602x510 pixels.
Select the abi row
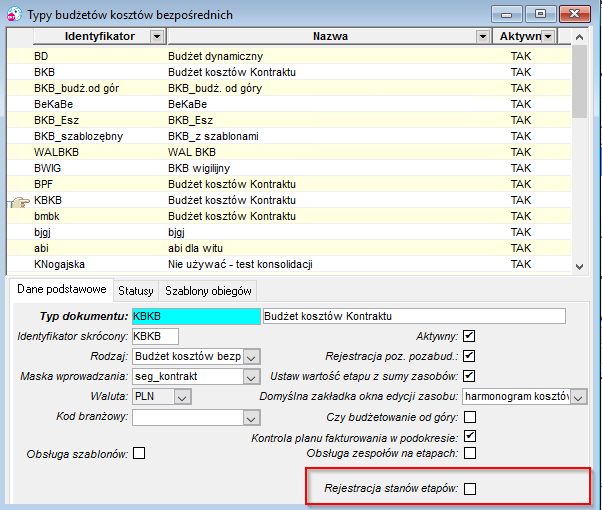click(289, 248)
